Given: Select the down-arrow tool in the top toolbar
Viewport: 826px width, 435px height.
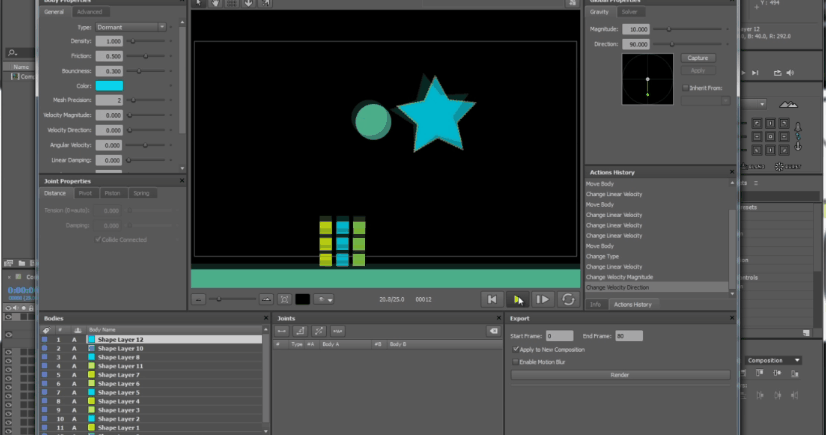Looking at the screenshot, I should [248, 3].
